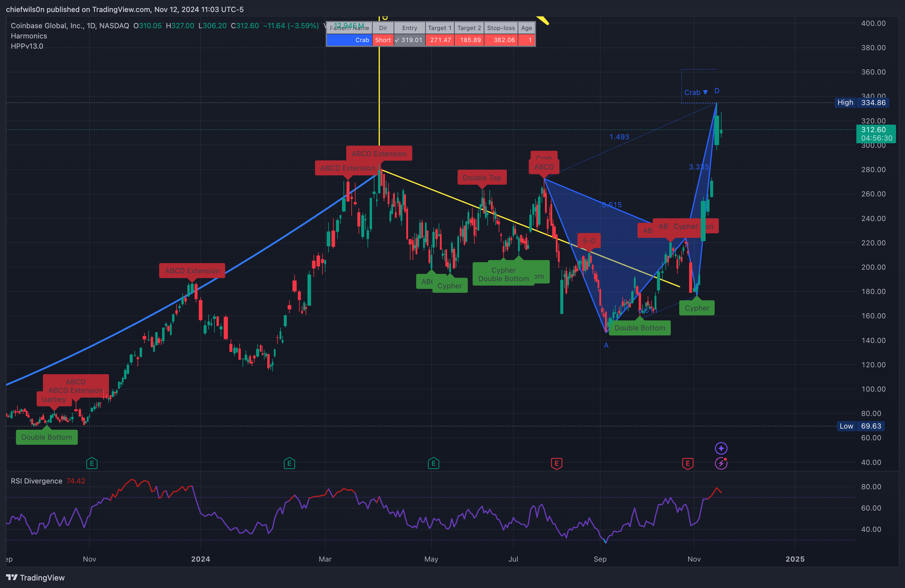905x588 pixels.
Task: Click the green earnings E marker before Mar
Action: click(289, 463)
